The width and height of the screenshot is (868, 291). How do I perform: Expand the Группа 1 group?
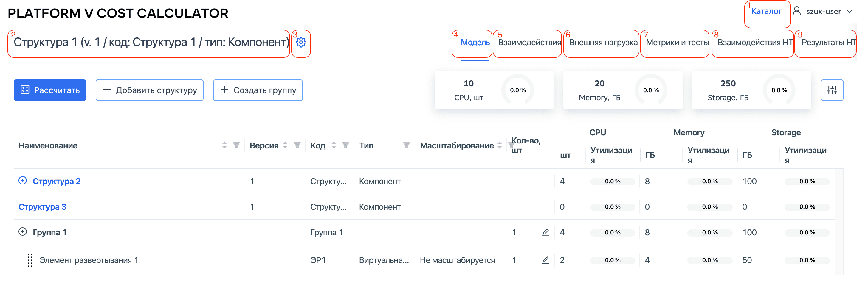[x=22, y=232]
